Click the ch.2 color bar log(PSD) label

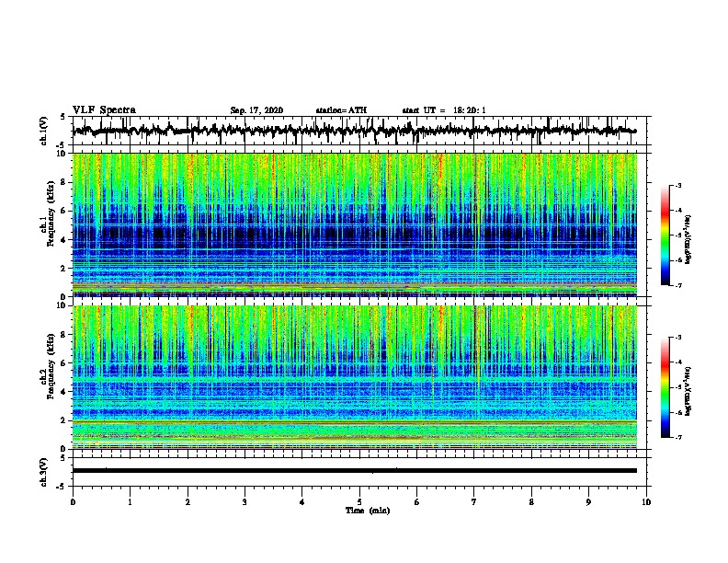[x=688, y=392]
